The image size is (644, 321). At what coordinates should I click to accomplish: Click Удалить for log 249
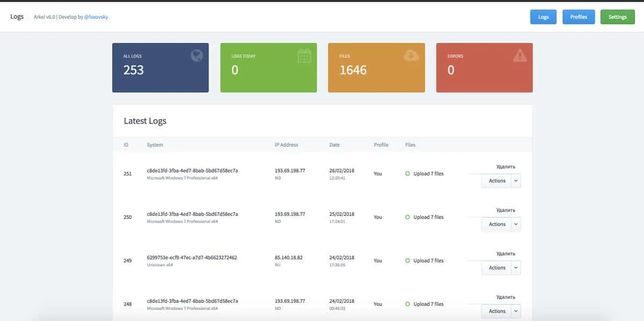tap(506, 254)
